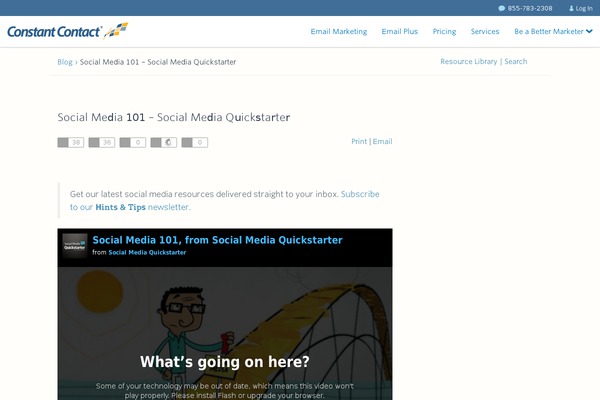600x400 pixels.
Task: Click the 'from Social Media Quickstarter' author link
Action: (147, 252)
